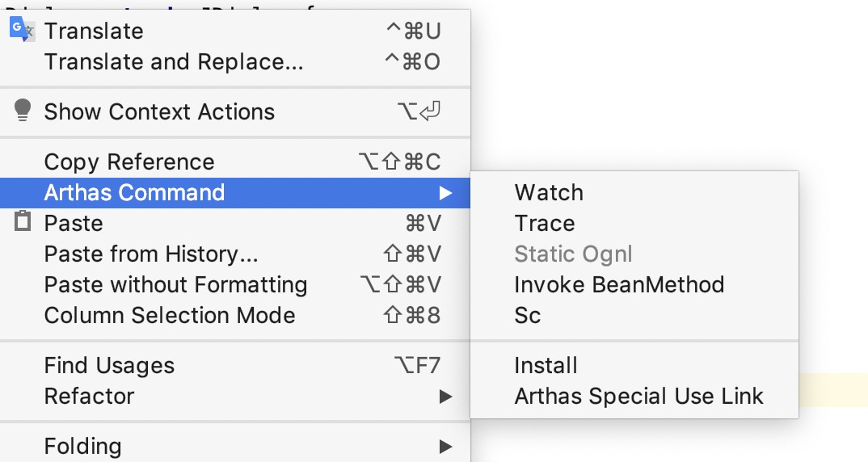
Task: Select Paste without Formatting
Action: tap(235, 285)
